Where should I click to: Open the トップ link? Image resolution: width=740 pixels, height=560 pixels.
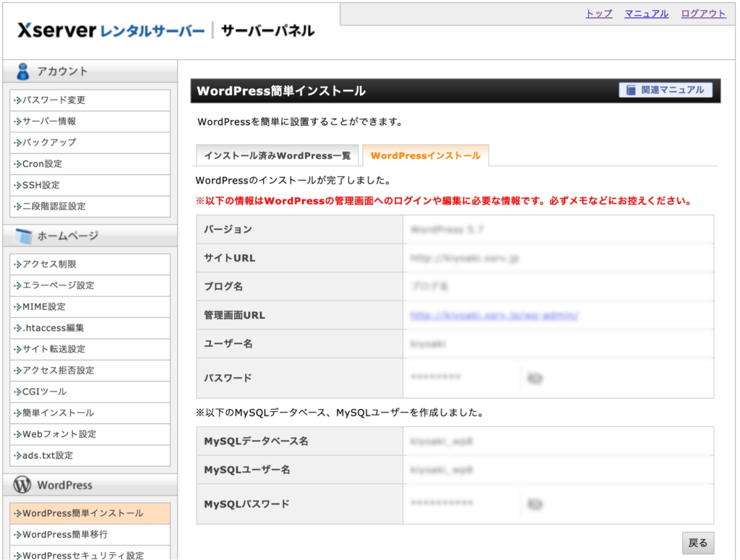coord(598,14)
